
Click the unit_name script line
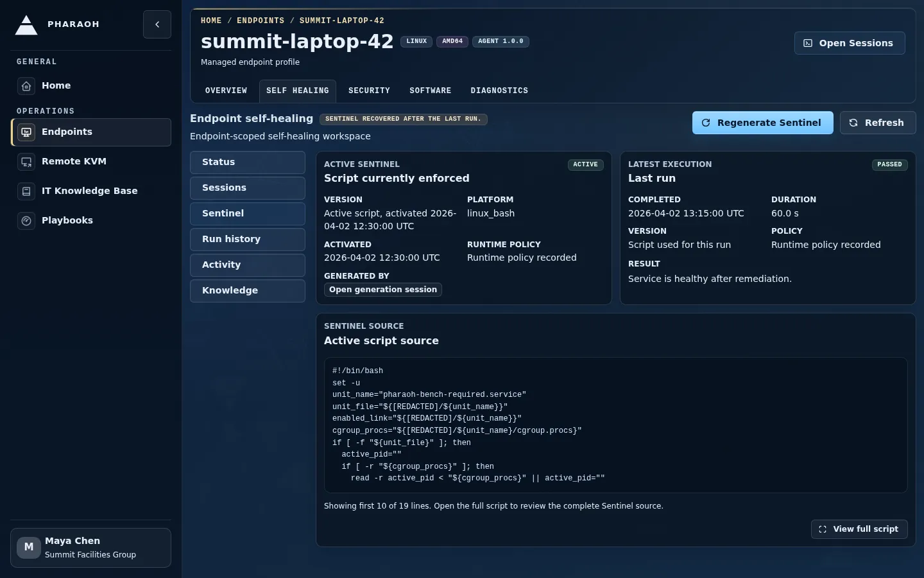pos(429,395)
